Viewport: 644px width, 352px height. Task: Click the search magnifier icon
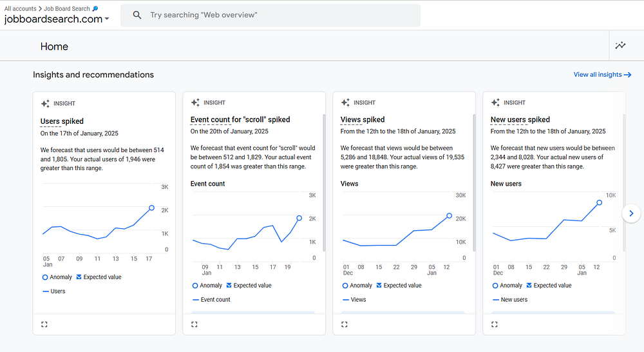pos(137,15)
